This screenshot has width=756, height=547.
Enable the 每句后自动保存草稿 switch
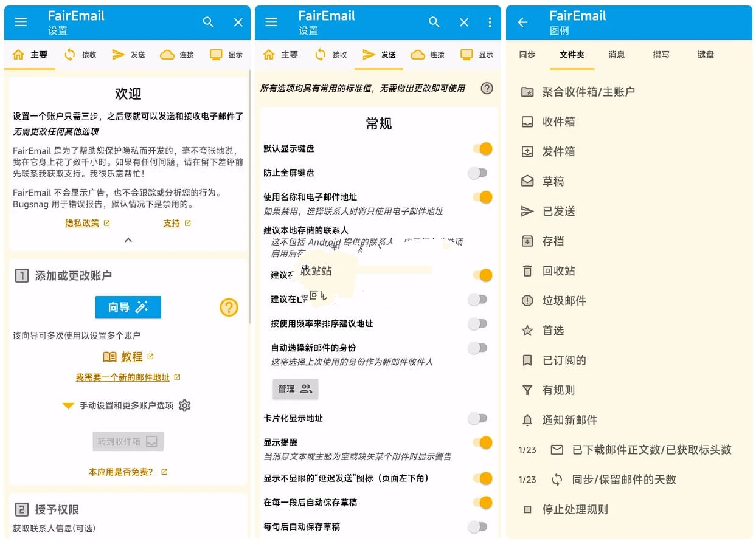click(x=478, y=527)
